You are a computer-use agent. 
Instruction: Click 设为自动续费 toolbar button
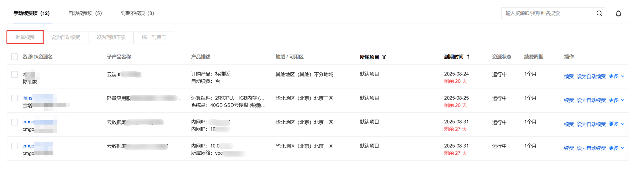(x=65, y=38)
